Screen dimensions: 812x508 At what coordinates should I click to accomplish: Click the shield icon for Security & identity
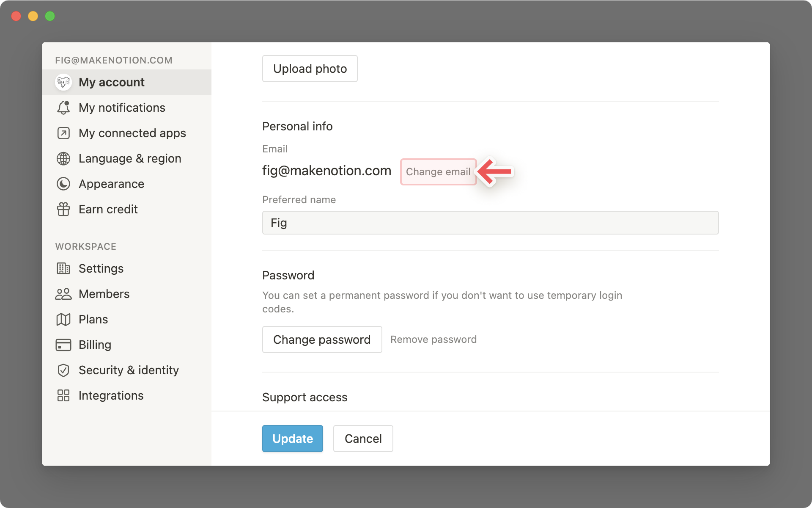point(63,370)
